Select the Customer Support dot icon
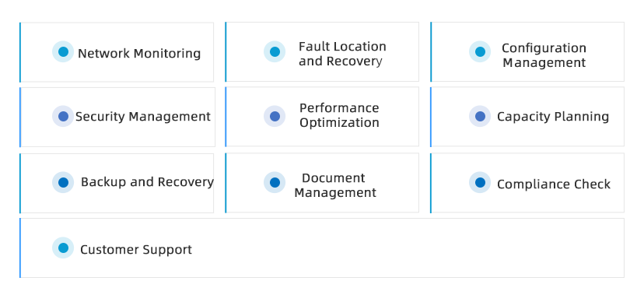Screen dimensions: 644x295 63,248
